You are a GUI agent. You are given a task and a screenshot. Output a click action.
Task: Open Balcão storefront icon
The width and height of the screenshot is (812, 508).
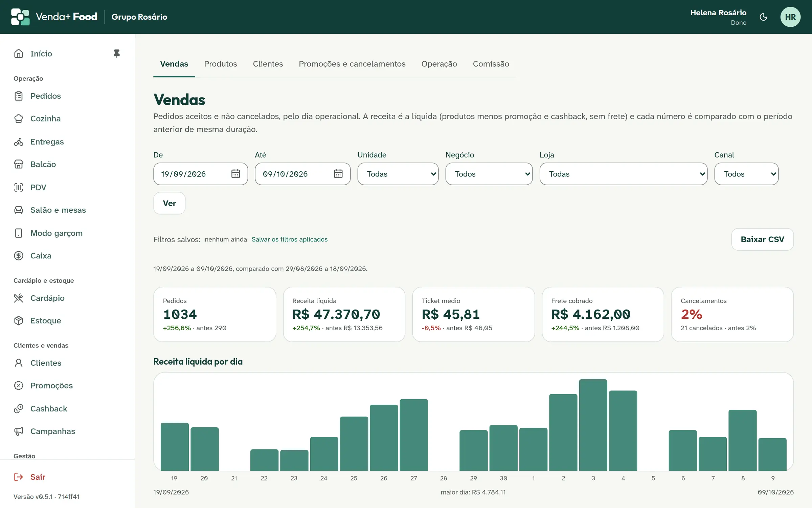[19, 164]
